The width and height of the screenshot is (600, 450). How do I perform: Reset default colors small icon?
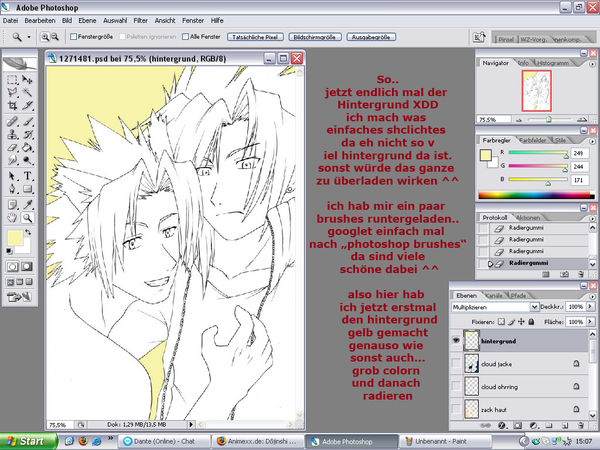[10, 251]
